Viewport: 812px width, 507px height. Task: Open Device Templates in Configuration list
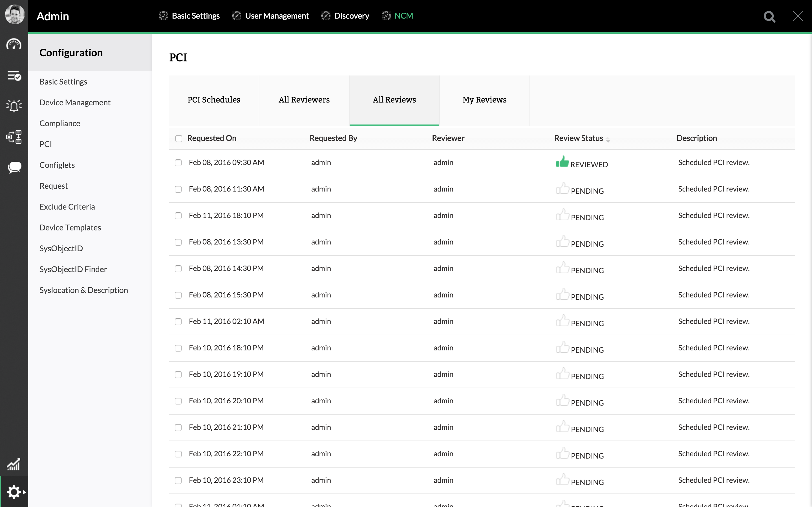pyautogui.click(x=70, y=227)
